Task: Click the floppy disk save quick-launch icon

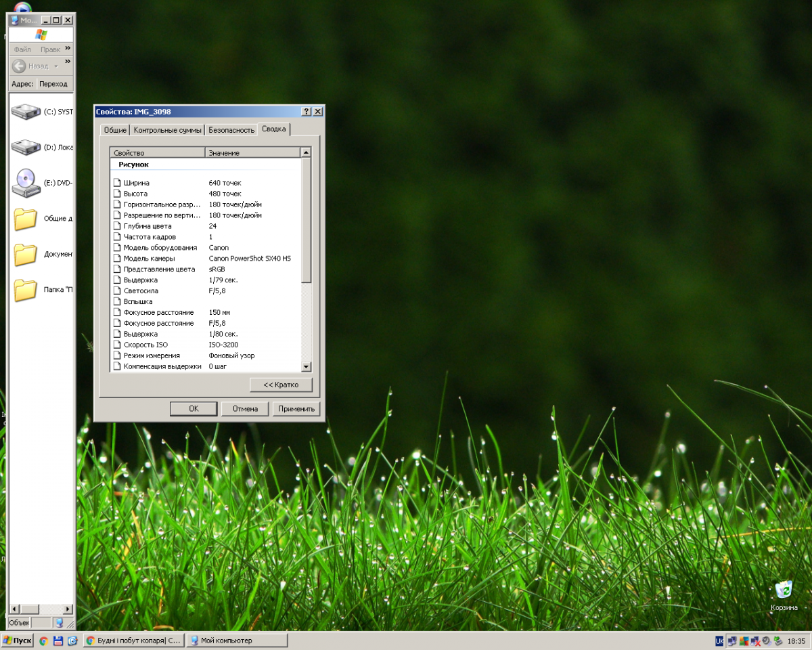Action: (x=58, y=641)
